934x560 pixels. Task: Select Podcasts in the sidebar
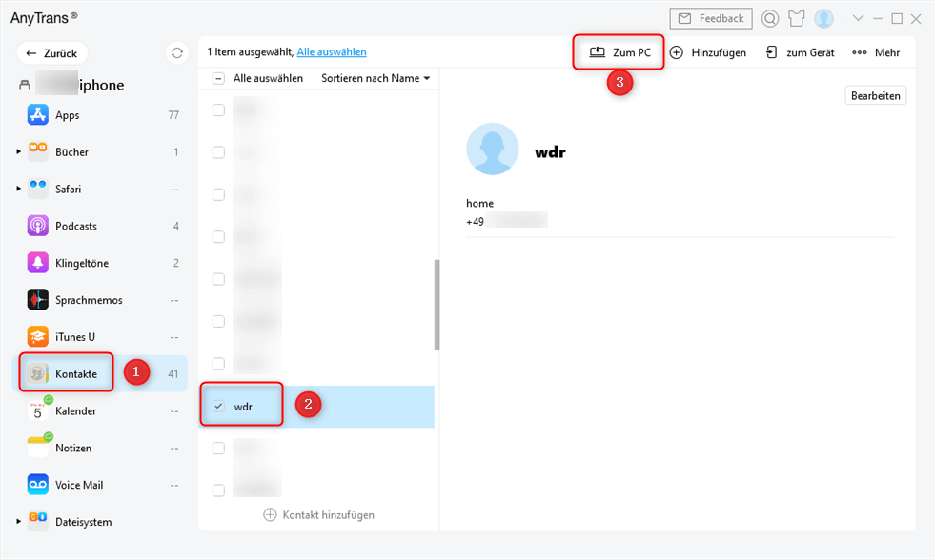pyautogui.click(x=99, y=226)
